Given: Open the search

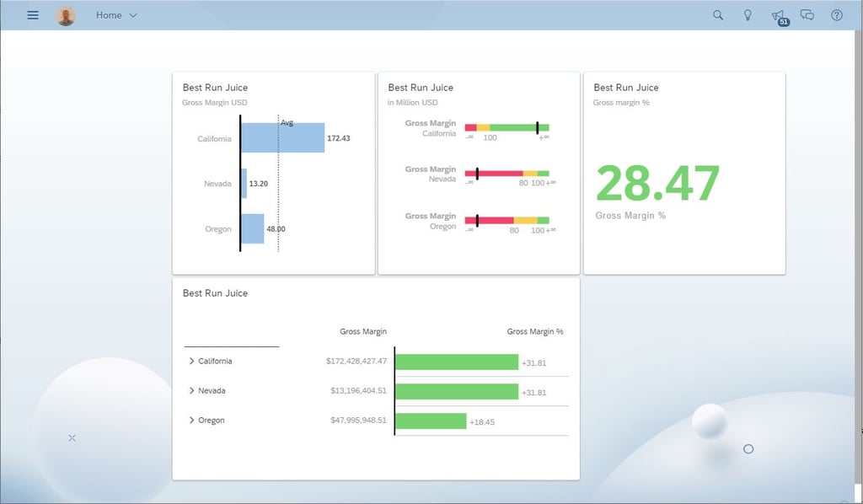Looking at the screenshot, I should (x=717, y=15).
